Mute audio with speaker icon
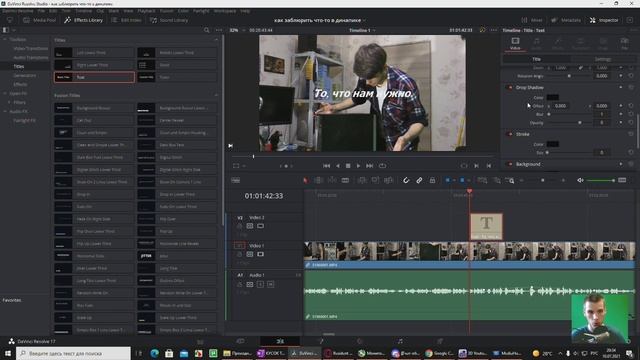The image size is (640, 360). (580, 180)
